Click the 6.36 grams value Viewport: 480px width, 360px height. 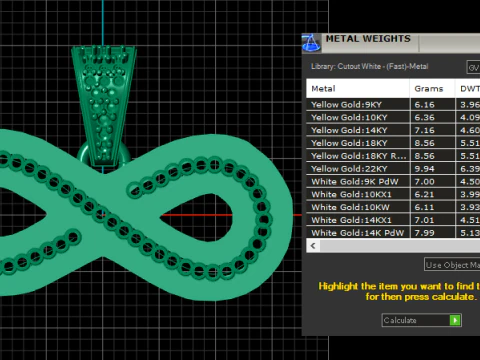[424, 117]
